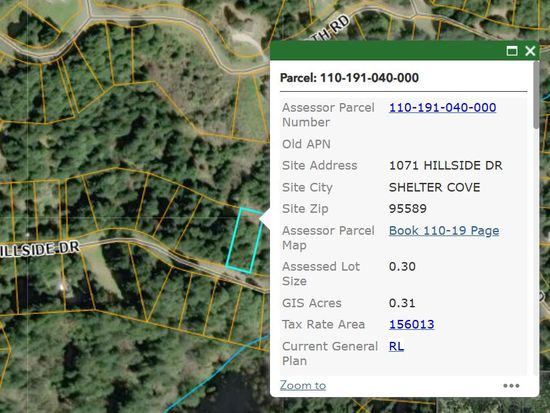Open the popup's three-dot more options menu

511,386
